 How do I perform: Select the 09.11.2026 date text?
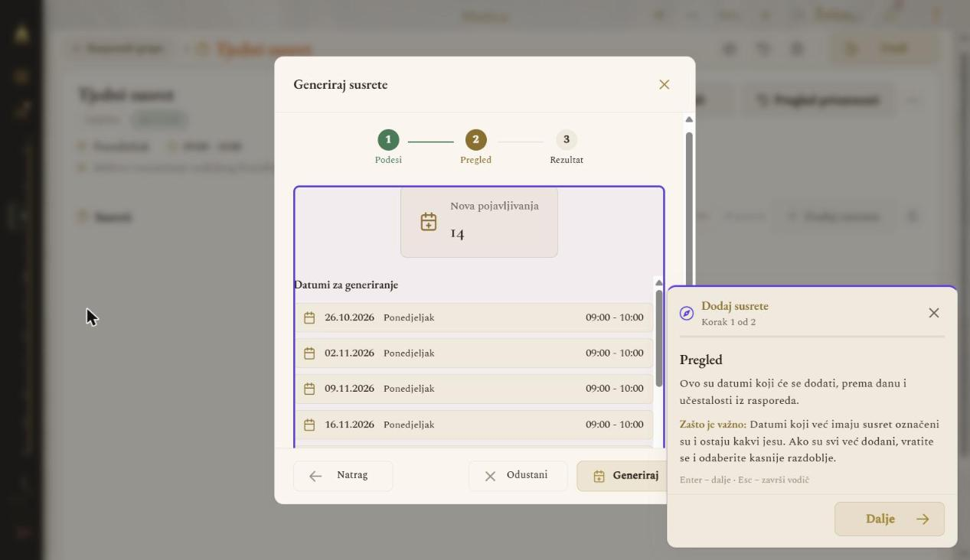point(349,389)
